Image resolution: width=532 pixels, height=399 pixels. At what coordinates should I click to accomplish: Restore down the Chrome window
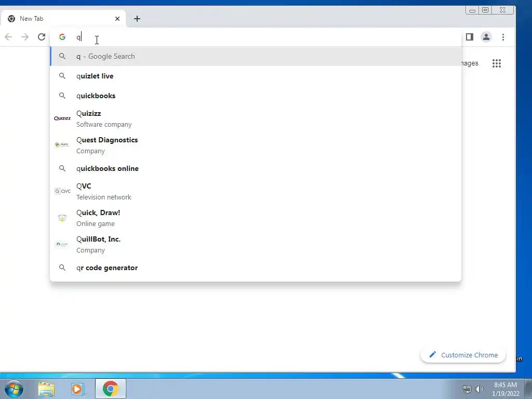[486, 10]
